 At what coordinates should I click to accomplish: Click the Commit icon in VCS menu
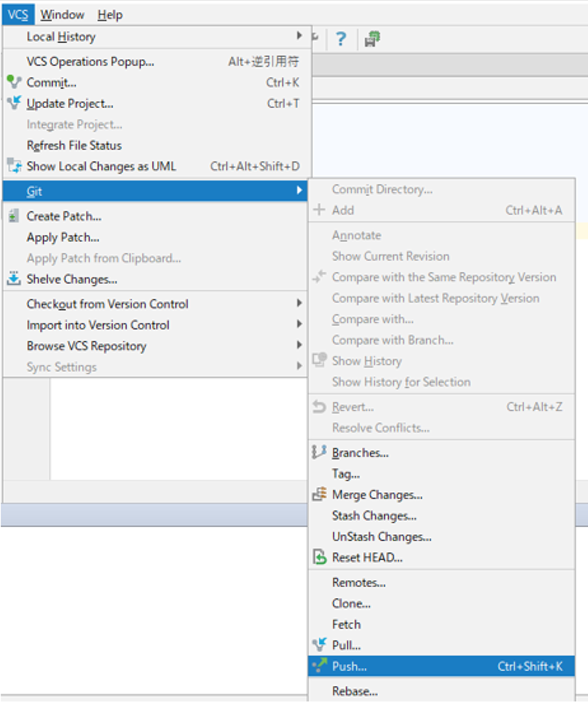coord(14,82)
